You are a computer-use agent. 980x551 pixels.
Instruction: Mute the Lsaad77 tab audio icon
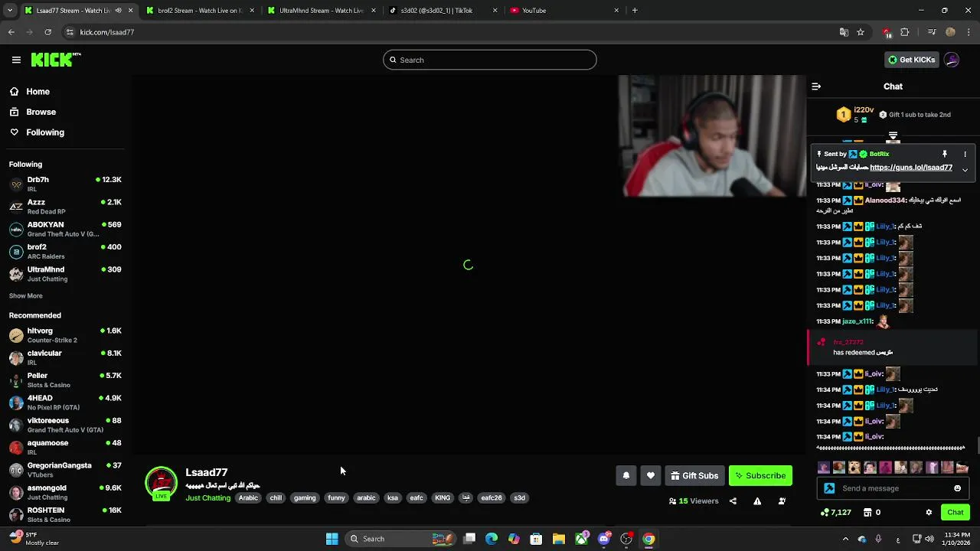118,11
